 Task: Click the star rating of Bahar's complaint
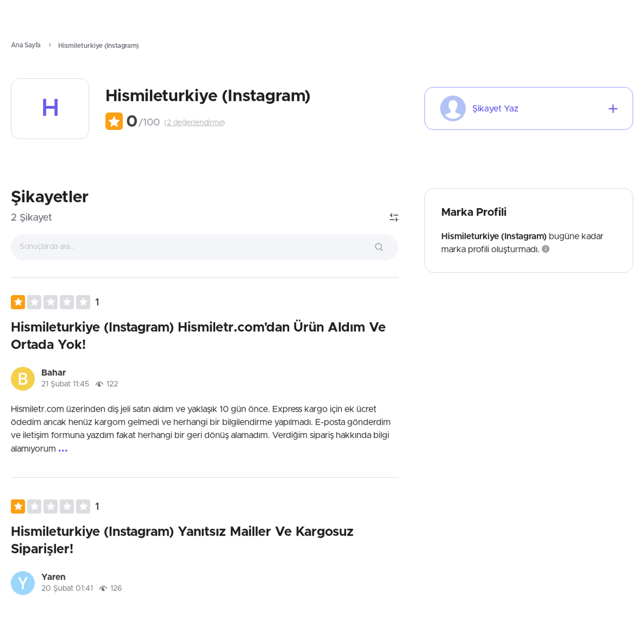point(50,302)
